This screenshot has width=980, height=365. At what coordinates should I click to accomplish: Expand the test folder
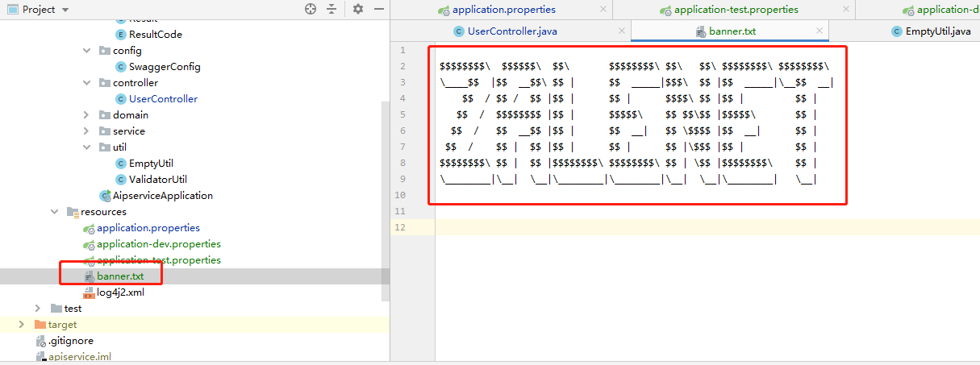click(38, 309)
